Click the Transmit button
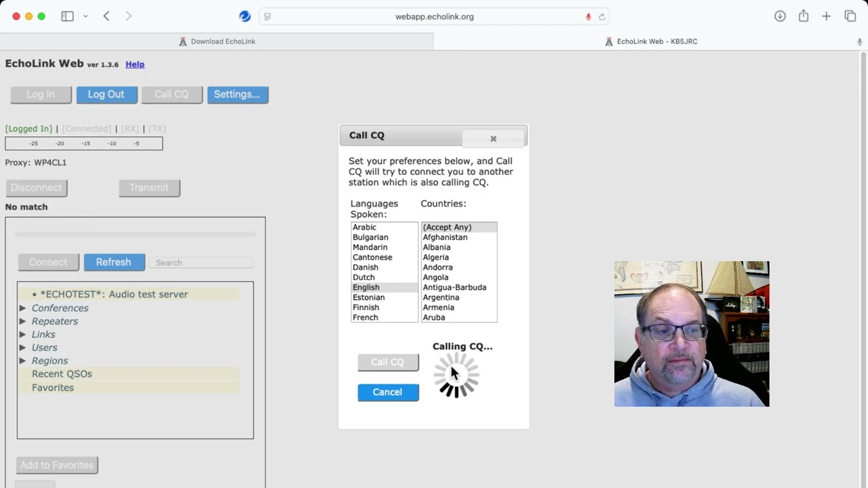 pyautogui.click(x=149, y=188)
